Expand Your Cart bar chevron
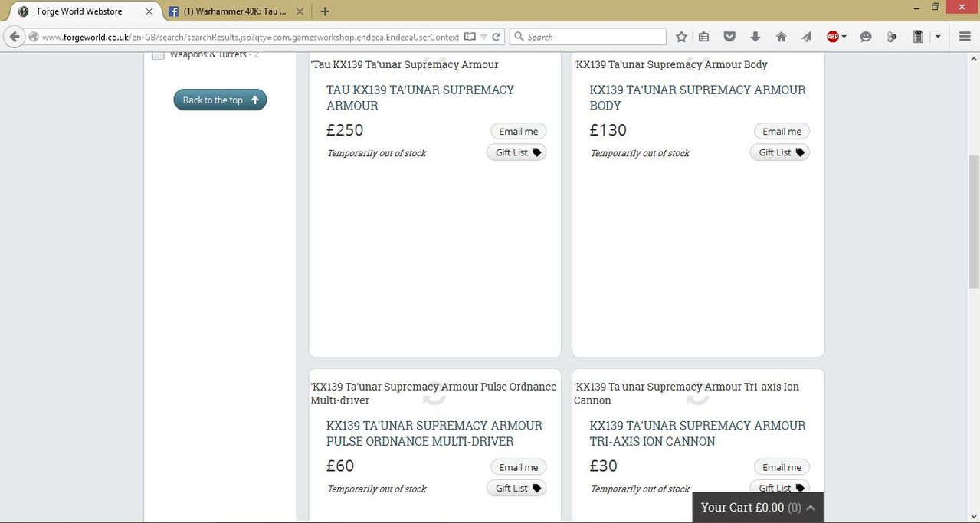This screenshot has height=523, width=980. tap(811, 508)
